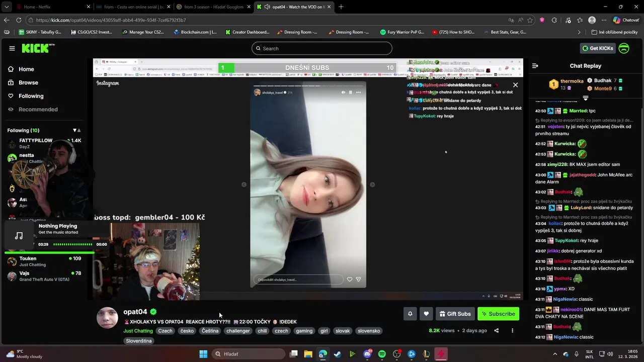The image size is (644, 362).
Task: Open opat04 channel avatar
Action: coord(107,317)
